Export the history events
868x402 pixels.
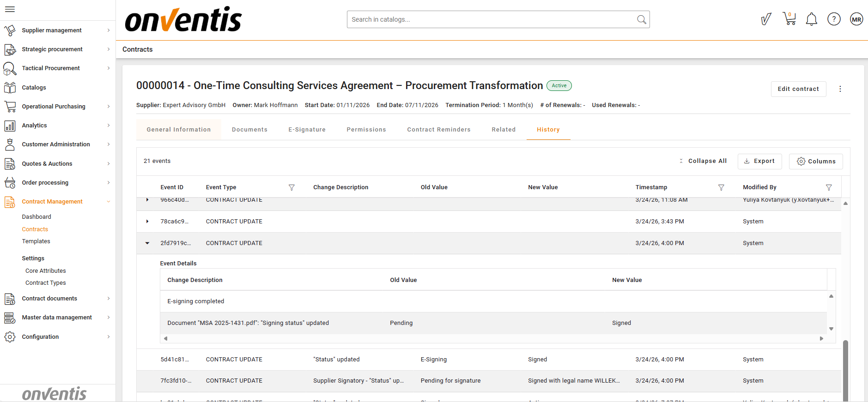click(x=759, y=161)
